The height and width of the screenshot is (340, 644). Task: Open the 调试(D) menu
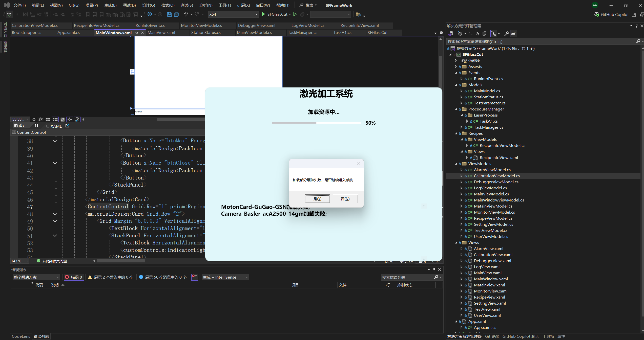(129, 5)
